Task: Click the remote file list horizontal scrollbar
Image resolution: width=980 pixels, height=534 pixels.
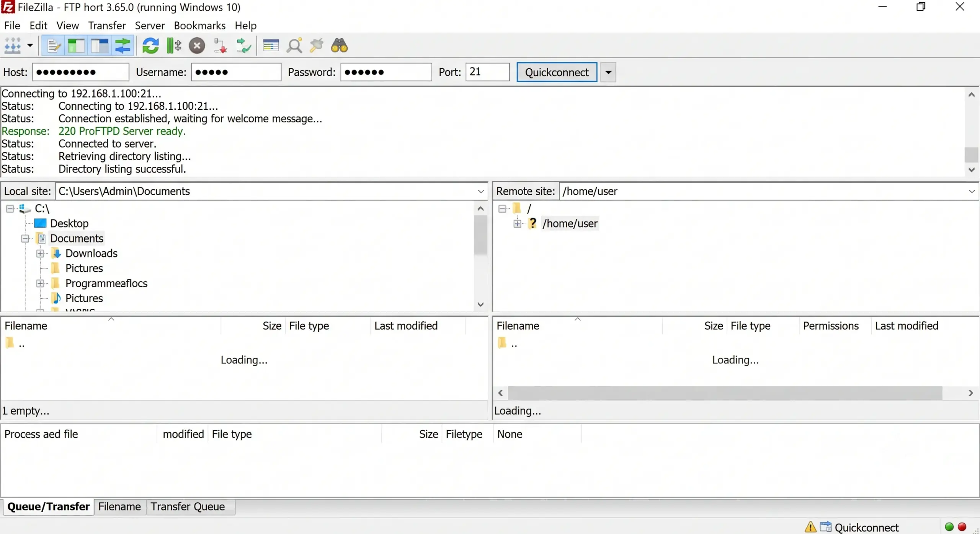Action: click(725, 393)
